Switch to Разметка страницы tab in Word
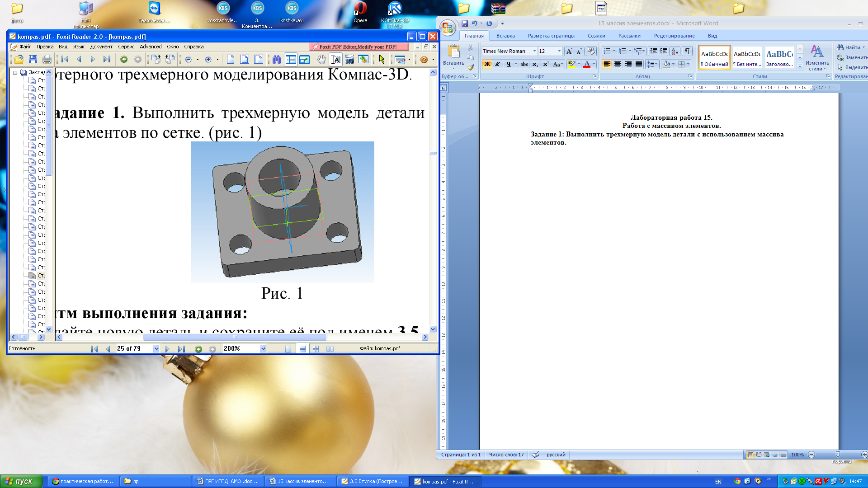Image resolution: width=868 pixels, height=488 pixels. pos(551,36)
